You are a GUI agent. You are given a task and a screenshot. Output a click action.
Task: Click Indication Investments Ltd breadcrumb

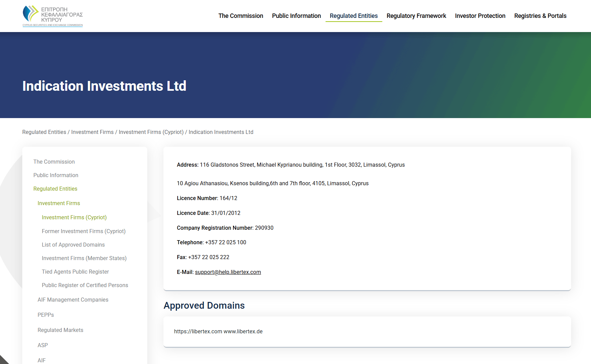(221, 132)
